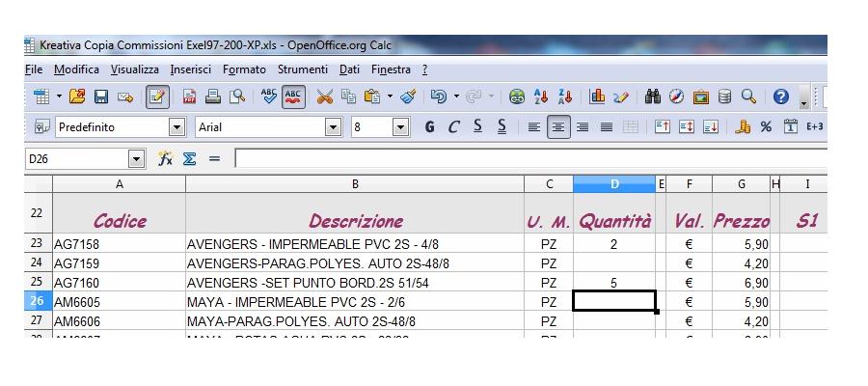Open the Navigator compass icon

pos(676,96)
